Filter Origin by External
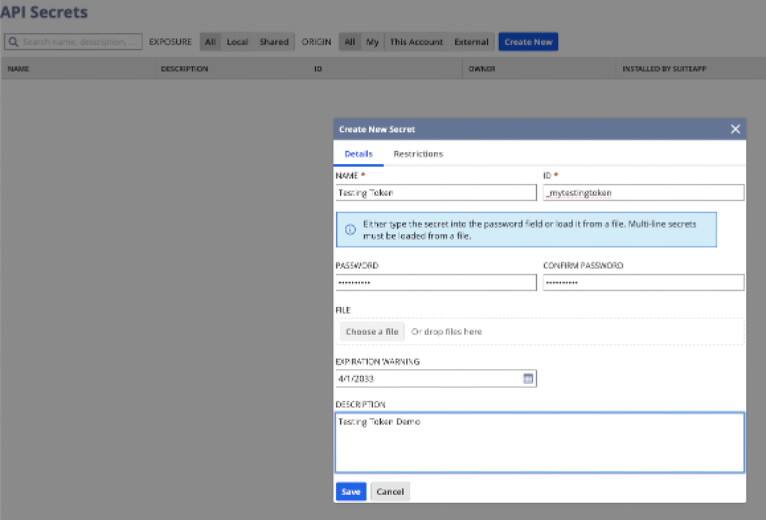The width and height of the screenshot is (766, 520). click(471, 42)
